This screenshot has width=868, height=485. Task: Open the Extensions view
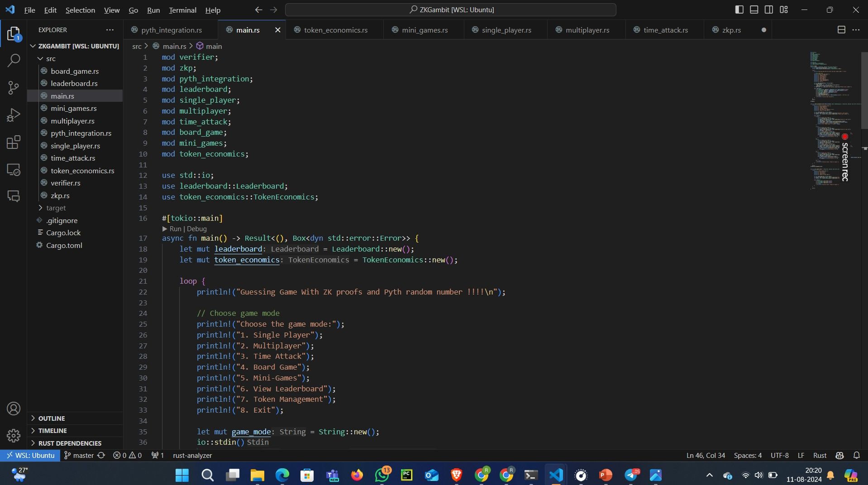pos(14,142)
